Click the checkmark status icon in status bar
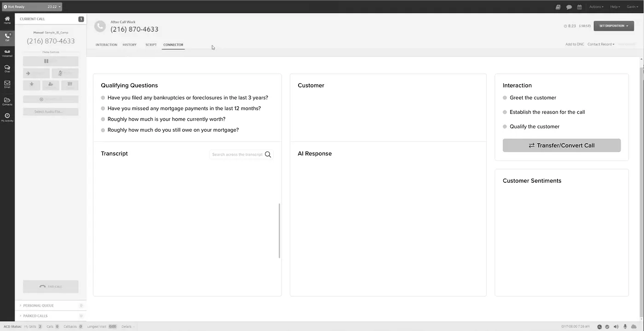The image size is (644, 331). [x=607, y=326]
